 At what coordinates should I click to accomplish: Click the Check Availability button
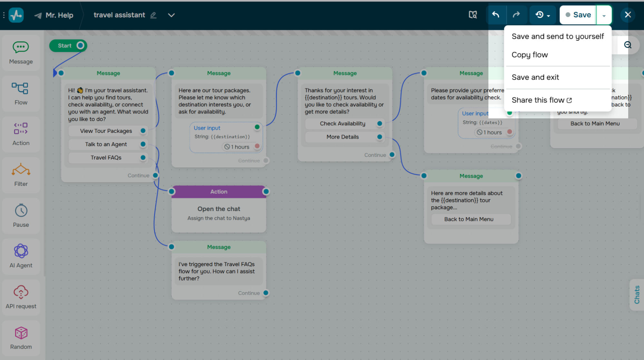tap(342, 124)
